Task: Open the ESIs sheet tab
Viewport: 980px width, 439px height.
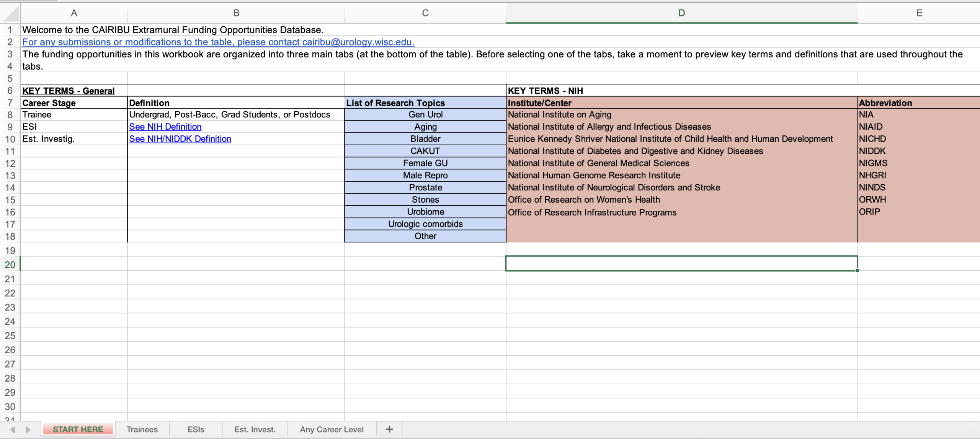Action: click(196, 429)
